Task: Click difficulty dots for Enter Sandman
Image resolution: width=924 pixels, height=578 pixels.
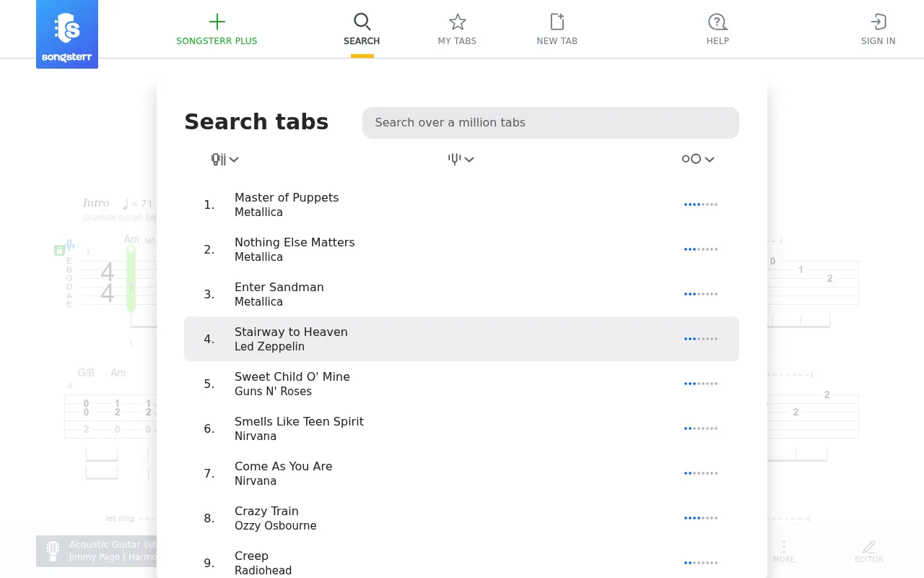Action: click(x=701, y=294)
